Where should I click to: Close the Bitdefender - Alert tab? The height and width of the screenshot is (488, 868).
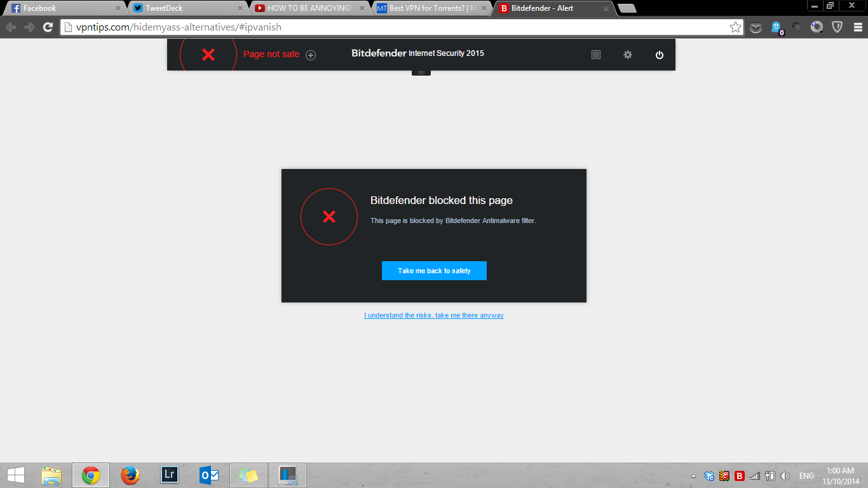click(606, 8)
